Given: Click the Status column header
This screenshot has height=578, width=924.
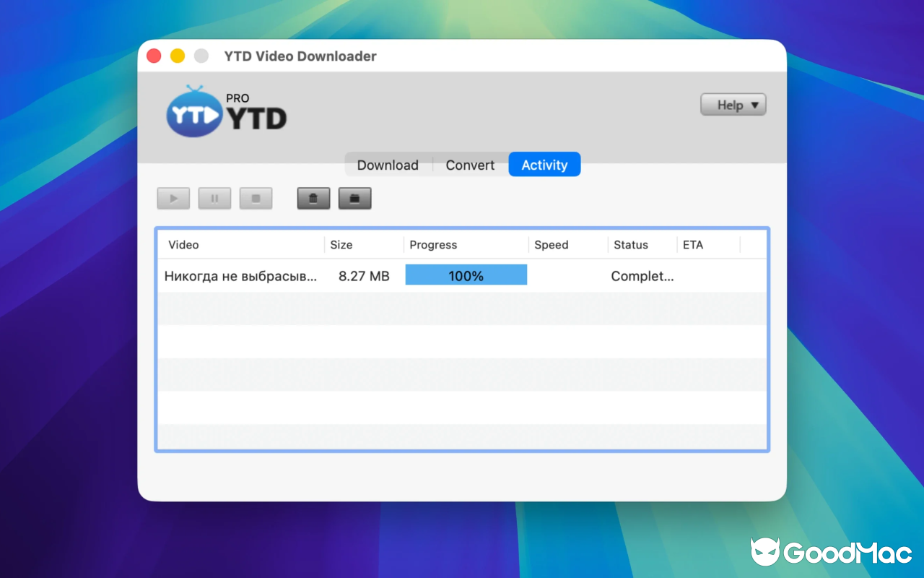Looking at the screenshot, I should click(630, 245).
